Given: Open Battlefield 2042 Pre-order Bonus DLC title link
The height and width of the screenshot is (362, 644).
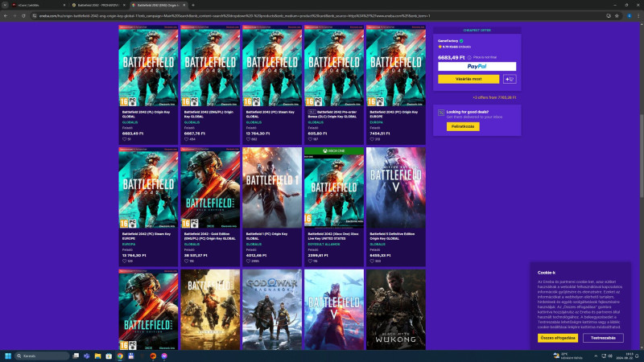Looking at the screenshot, I should pyautogui.click(x=332, y=113).
